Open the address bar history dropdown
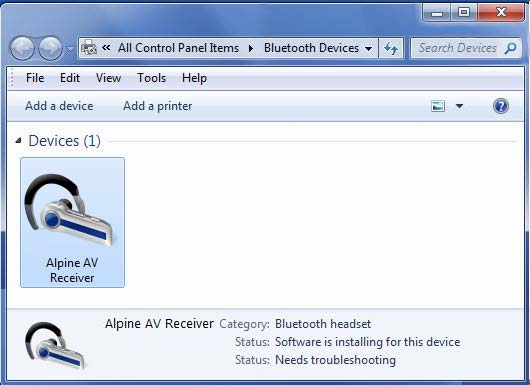Viewport: 530px width, 385px height. click(x=369, y=49)
